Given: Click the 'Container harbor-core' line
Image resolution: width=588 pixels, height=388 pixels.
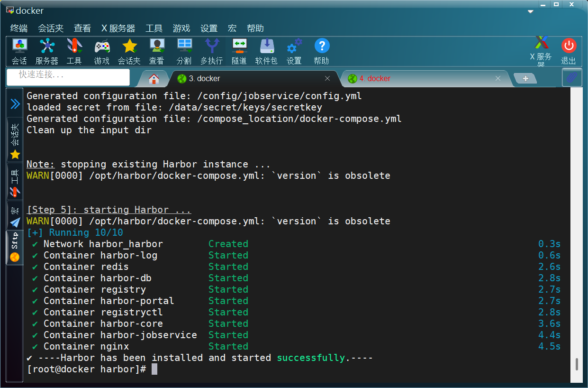Looking at the screenshot, I should coord(294,323).
